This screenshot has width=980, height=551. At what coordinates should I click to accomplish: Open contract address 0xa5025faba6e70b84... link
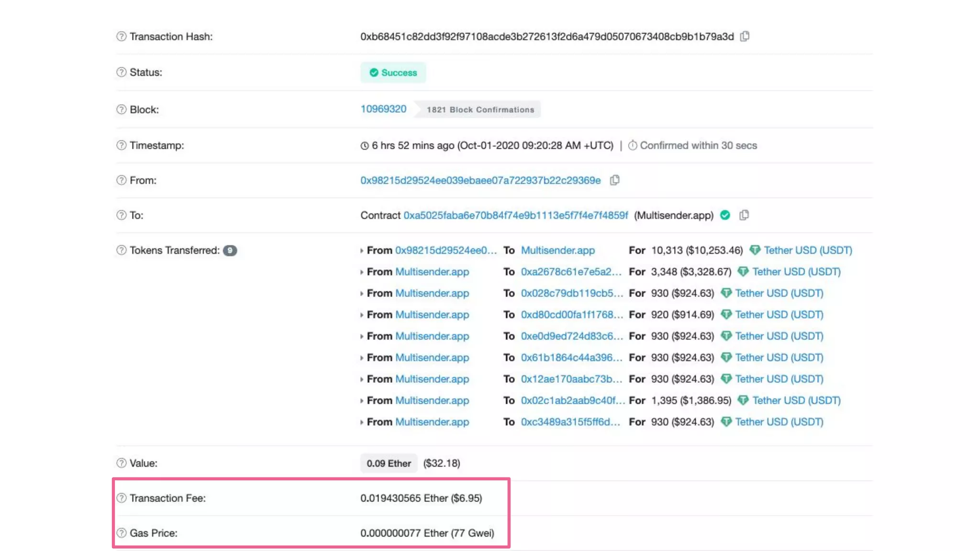click(515, 215)
